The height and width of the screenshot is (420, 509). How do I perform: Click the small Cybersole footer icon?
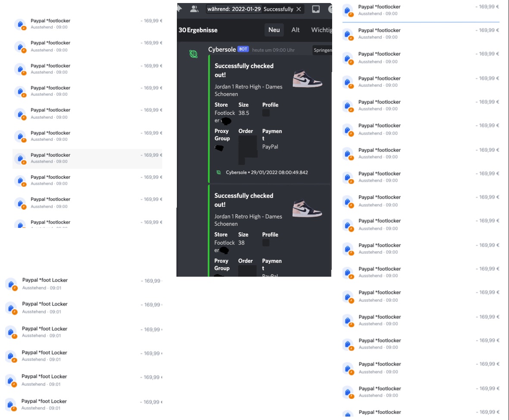[x=218, y=173]
